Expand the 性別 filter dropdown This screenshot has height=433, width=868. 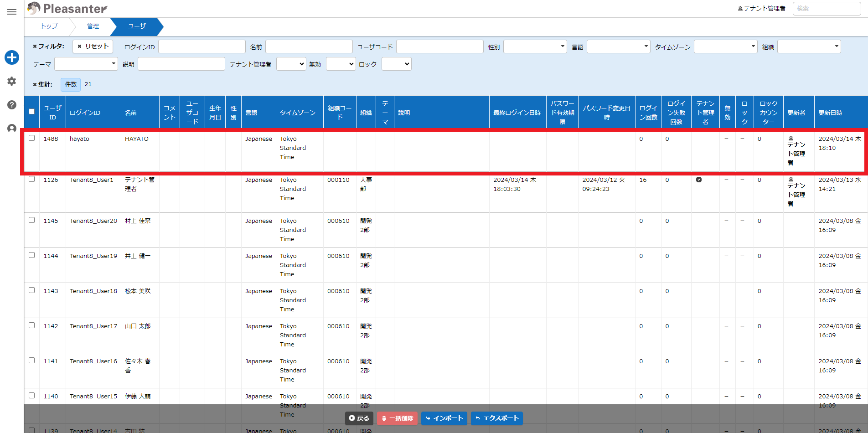535,46
